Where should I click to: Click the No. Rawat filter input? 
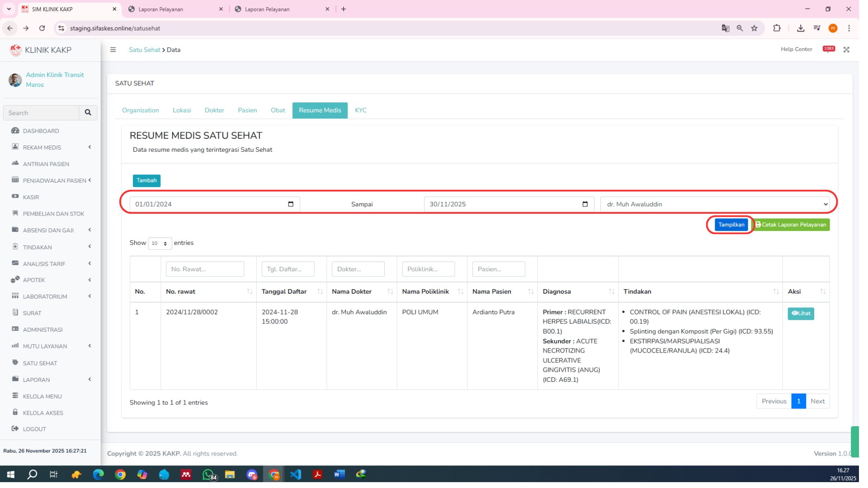205,269
